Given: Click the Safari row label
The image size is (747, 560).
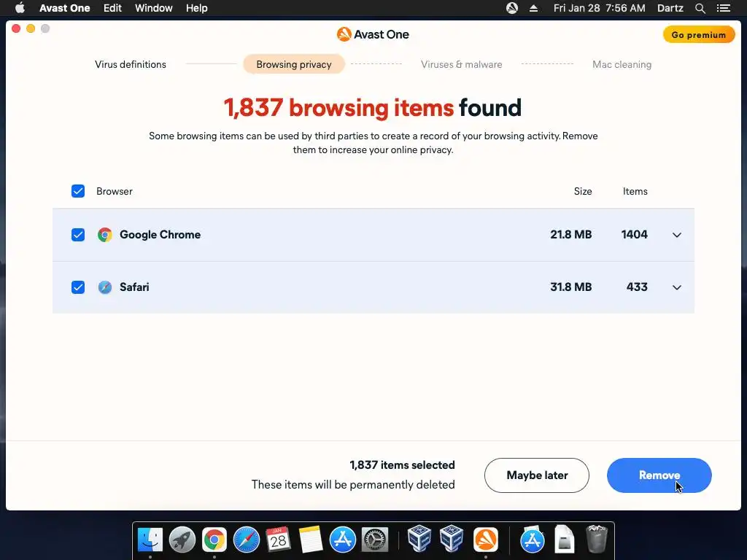Looking at the screenshot, I should tap(134, 287).
